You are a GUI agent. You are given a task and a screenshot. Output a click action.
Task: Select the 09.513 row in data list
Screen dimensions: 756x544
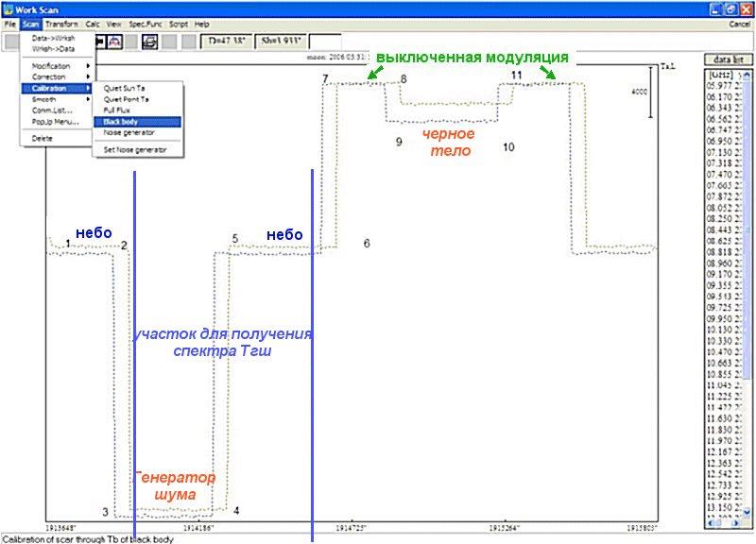click(x=724, y=297)
